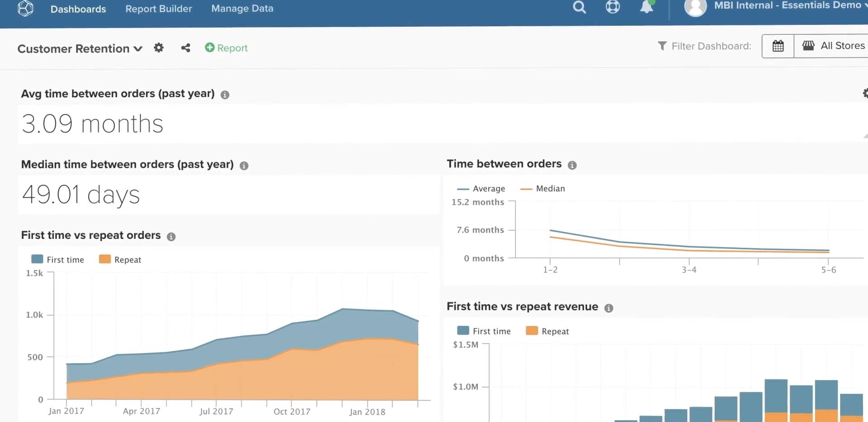Click the 49.01 days value

81,195
